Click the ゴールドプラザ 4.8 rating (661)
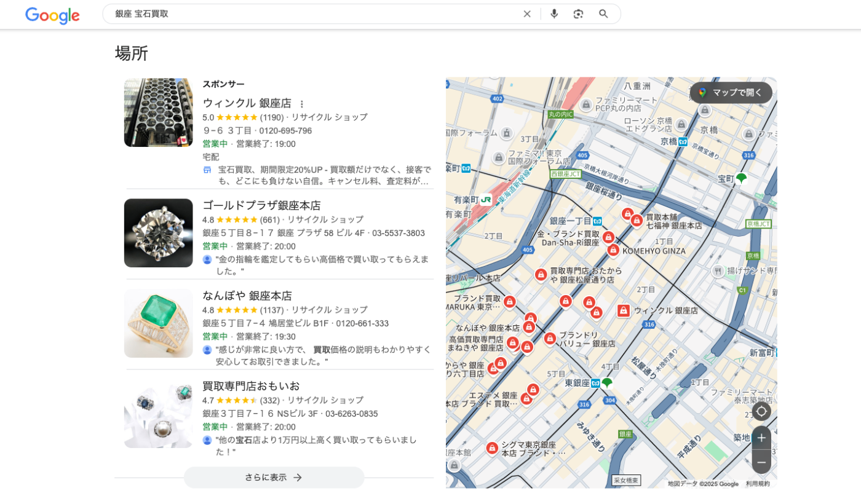861x504 pixels. click(241, 219)
